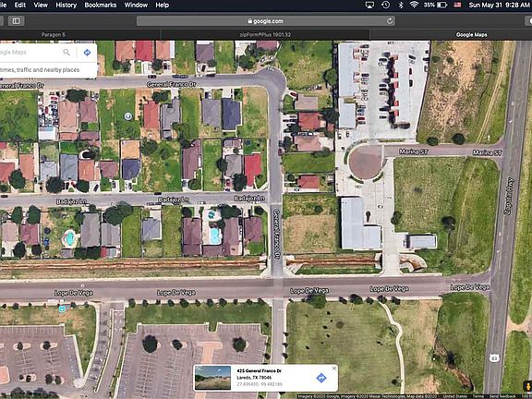This screenshot has width=532, height=399.
Task: Click the AirPlay display icon in menu bar
Action: [369, 6]
